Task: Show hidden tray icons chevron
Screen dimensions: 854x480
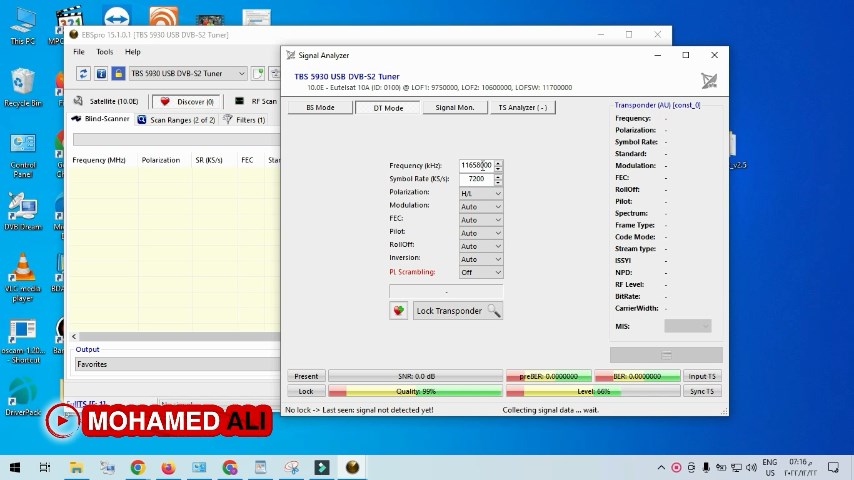Action: [x=661, y=467]
